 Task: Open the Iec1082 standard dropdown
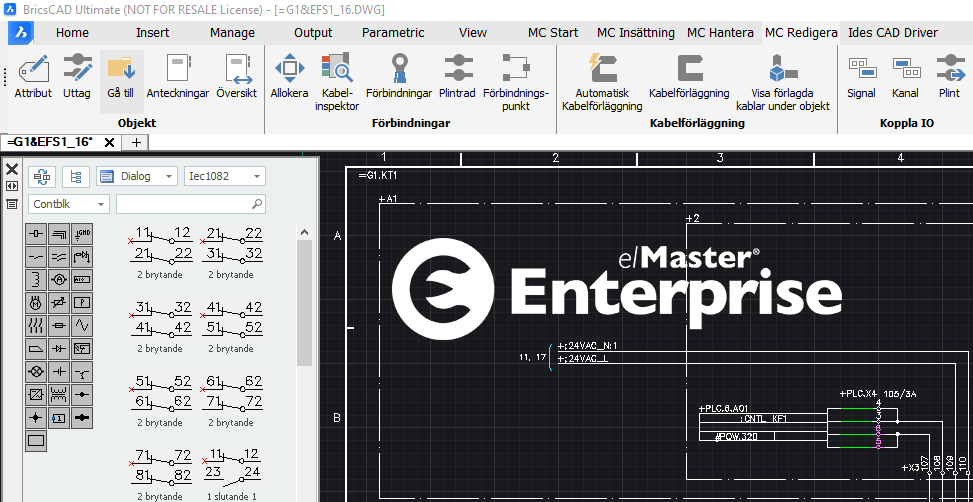click(225, 176)
